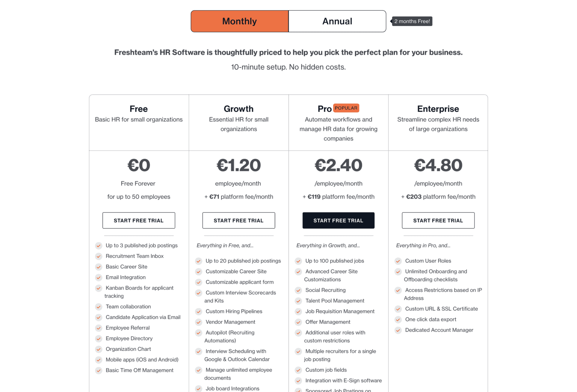The height and width of the screenshot is (392, 577).
Task: Switch to Monthly billing toggle
Action: click(240, 21)
